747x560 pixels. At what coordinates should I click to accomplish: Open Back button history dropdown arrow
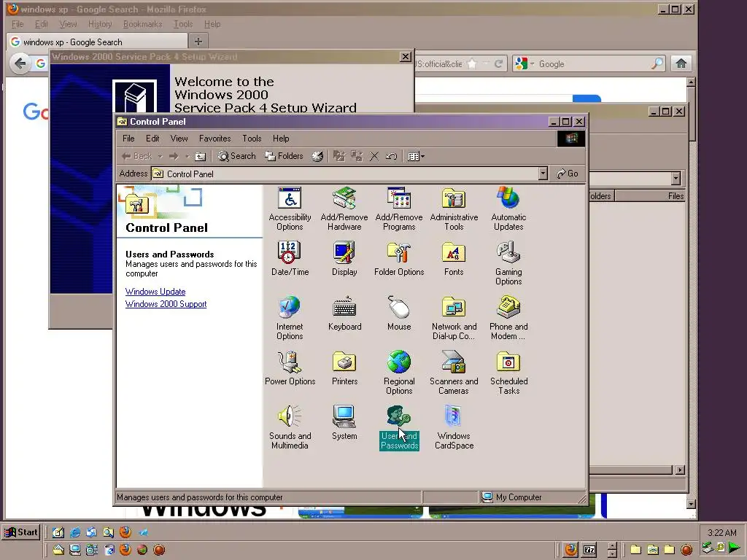coord(160,156)
